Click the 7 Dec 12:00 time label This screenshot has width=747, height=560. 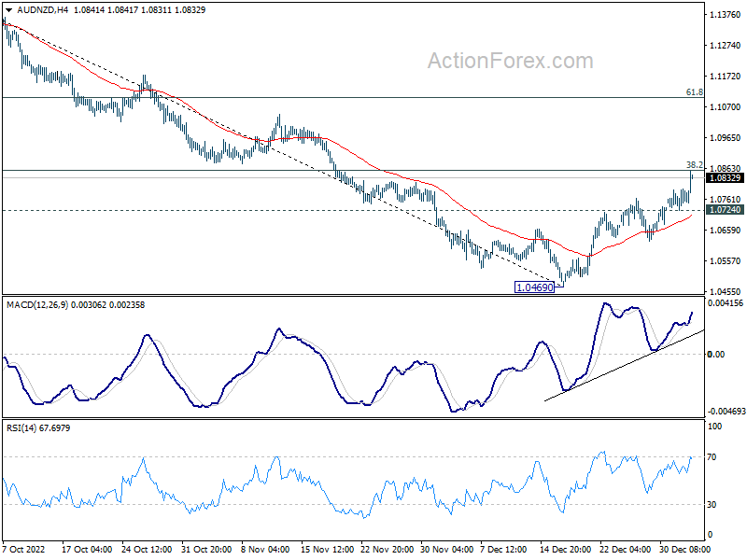[x=504, y=549]
